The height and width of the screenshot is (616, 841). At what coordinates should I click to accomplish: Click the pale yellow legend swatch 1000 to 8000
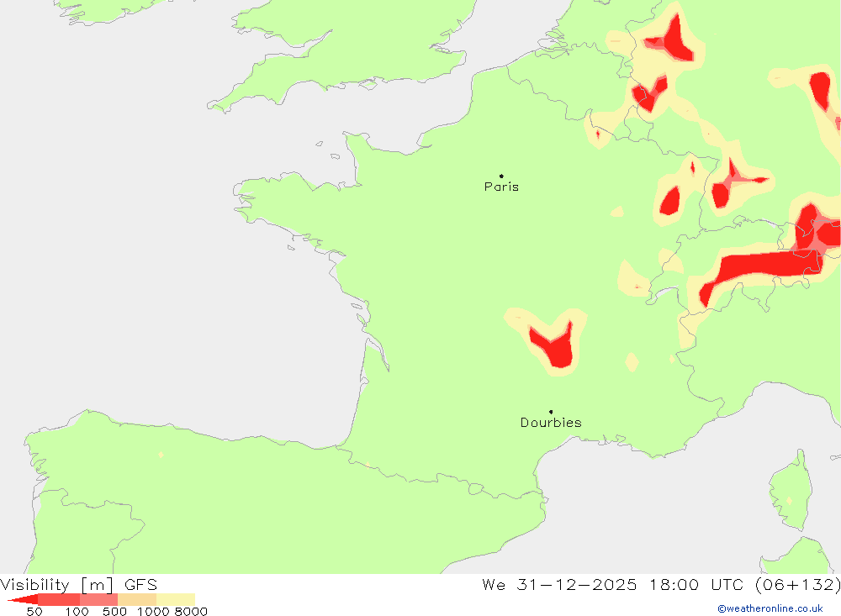tap(176, 599)
